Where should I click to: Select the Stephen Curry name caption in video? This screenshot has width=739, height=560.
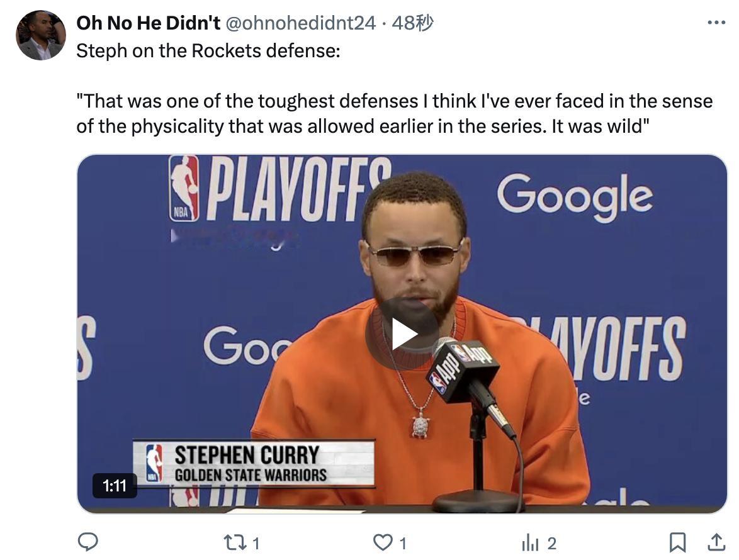247,455
